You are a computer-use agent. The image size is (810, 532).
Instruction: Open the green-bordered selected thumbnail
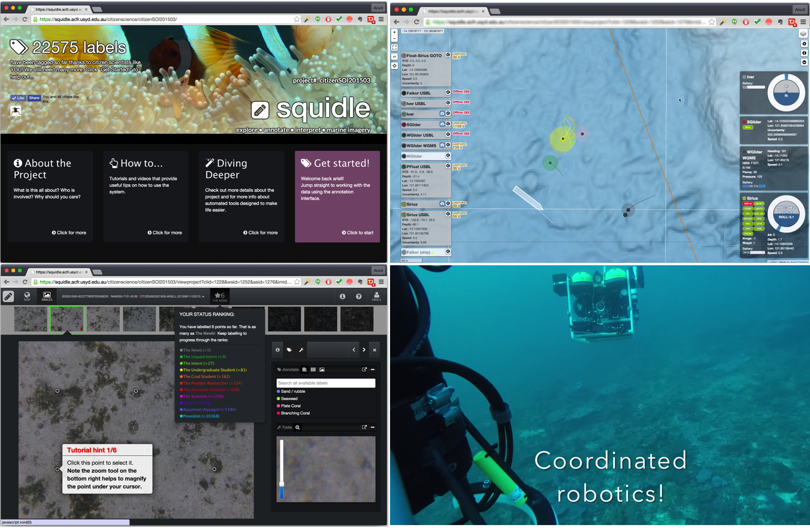point(67,319)
